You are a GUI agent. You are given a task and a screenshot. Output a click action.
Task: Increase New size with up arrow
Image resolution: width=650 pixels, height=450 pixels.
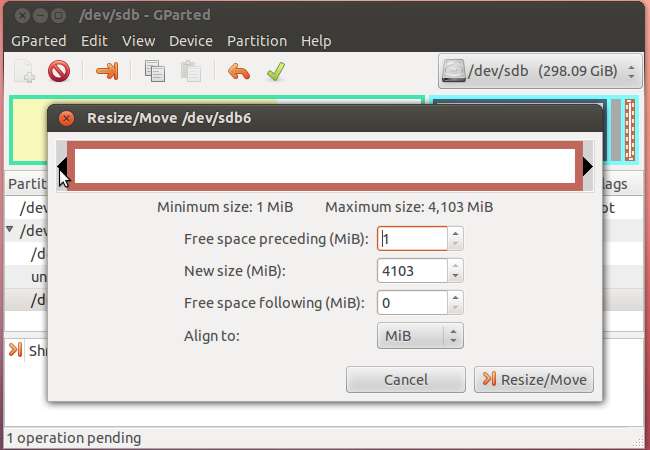tap(455, 266)
